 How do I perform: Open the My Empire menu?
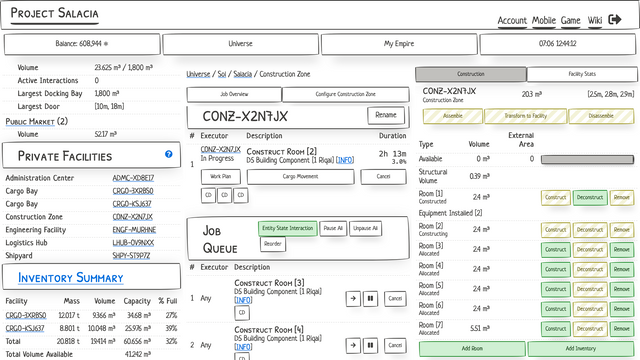[x=399, y=44]
